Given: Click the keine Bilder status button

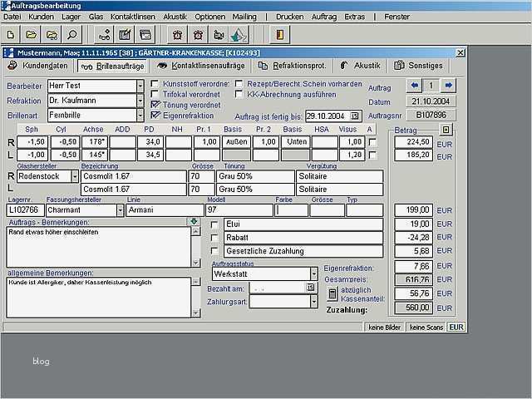Looking at the screenshot, I should (384, 327).
